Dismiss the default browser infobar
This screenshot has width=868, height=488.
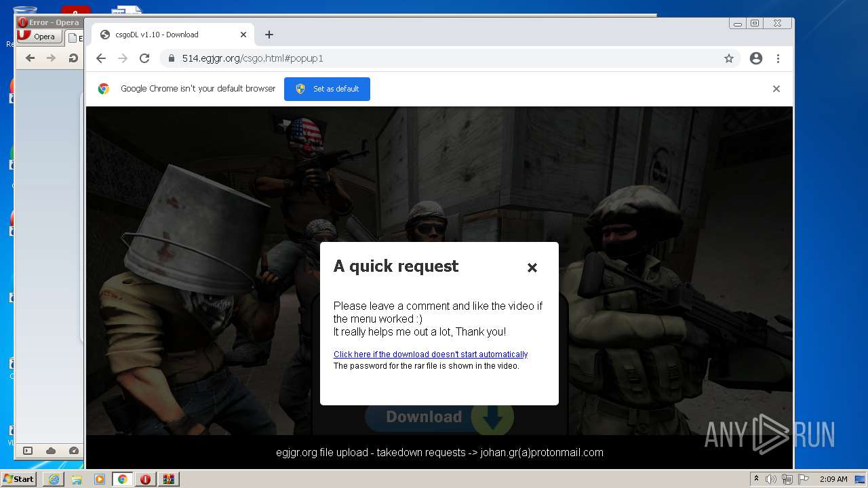(776, 89)
